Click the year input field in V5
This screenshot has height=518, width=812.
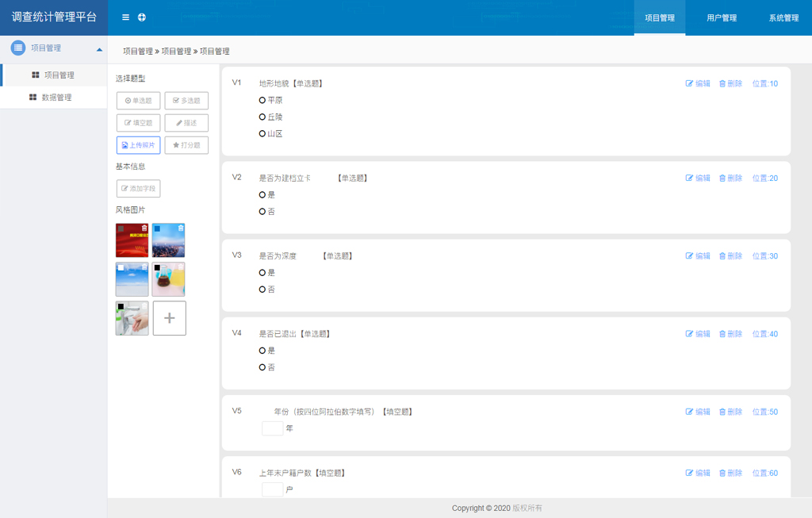tap(272, 428)
